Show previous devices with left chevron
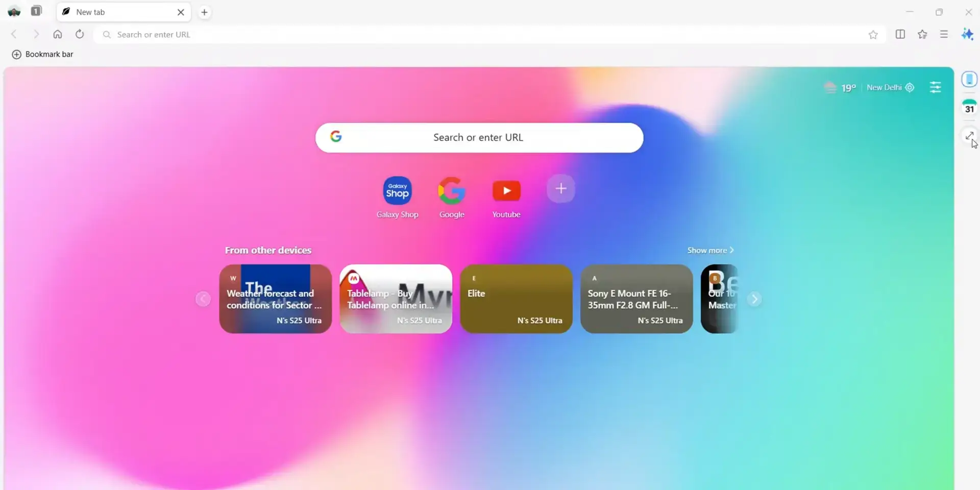 pos(203,299)
